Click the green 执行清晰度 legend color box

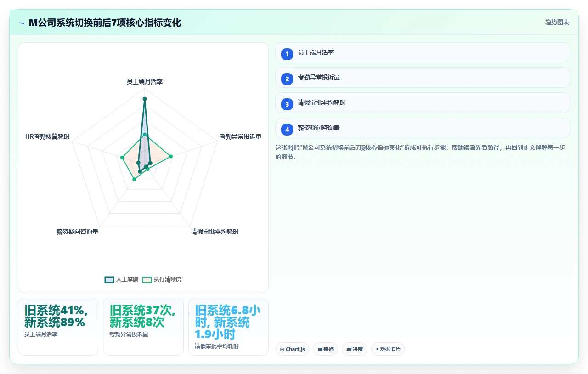click(147, 279)
